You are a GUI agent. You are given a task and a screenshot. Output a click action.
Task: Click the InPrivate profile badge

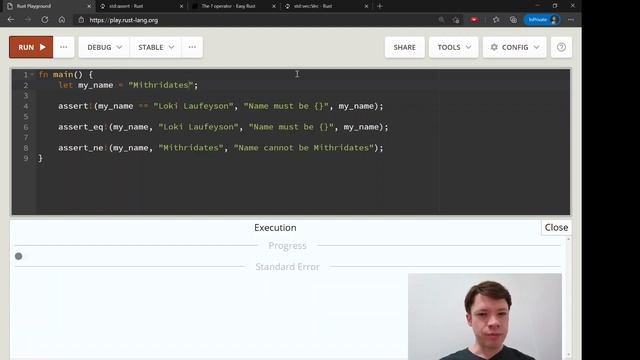pyautogui.click(x=542, y=20)
